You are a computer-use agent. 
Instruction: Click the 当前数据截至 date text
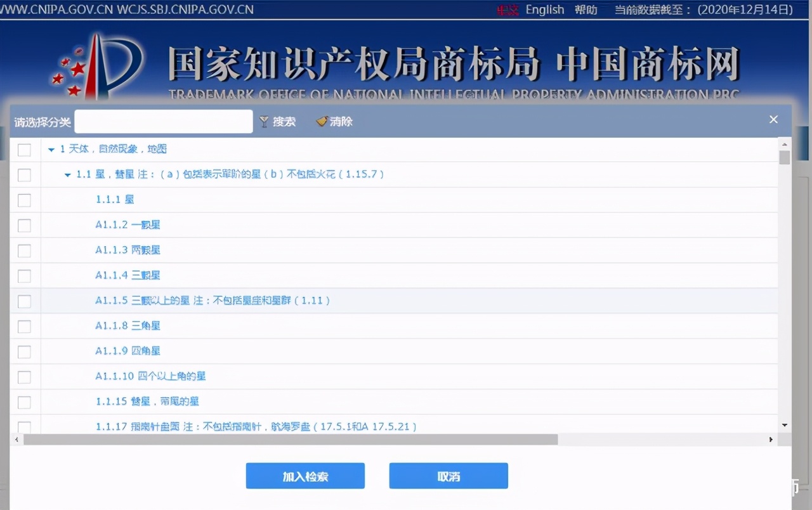(x=704, y=10)
